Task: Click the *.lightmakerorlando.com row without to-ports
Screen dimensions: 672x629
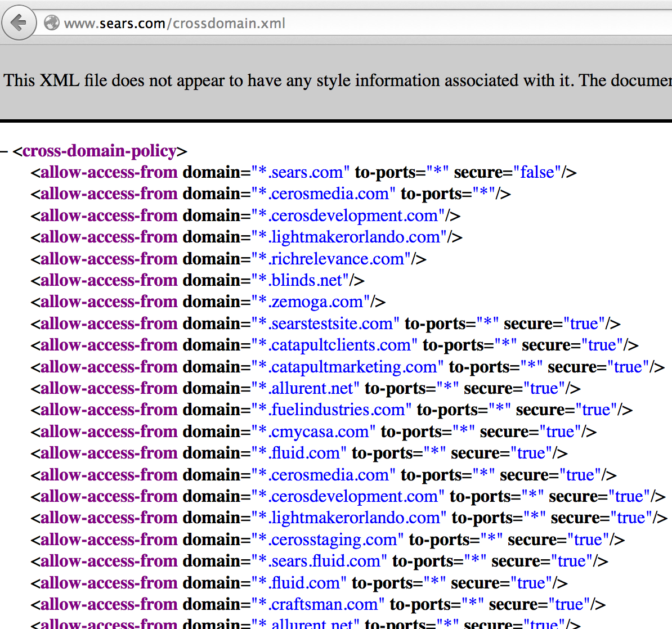Action: click(x=247, y=237)
